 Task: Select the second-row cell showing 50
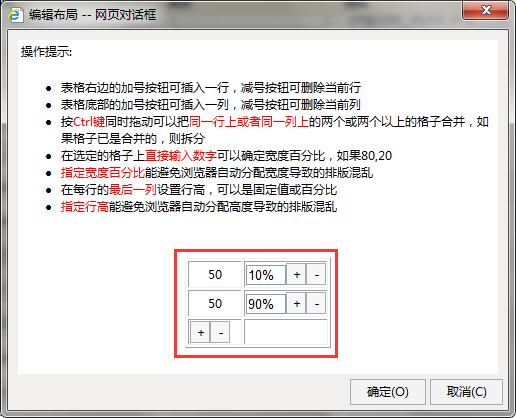click(215, 304)
